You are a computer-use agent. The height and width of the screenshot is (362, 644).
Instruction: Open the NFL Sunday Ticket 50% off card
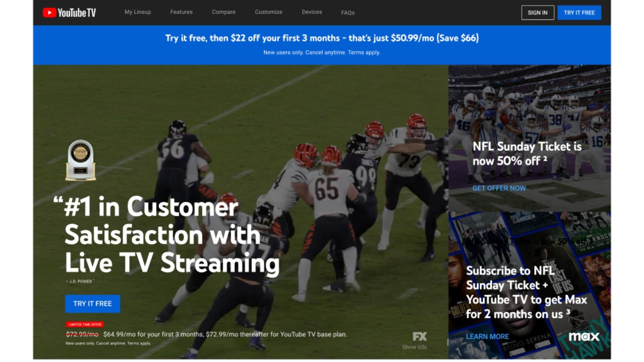point(530,138)
